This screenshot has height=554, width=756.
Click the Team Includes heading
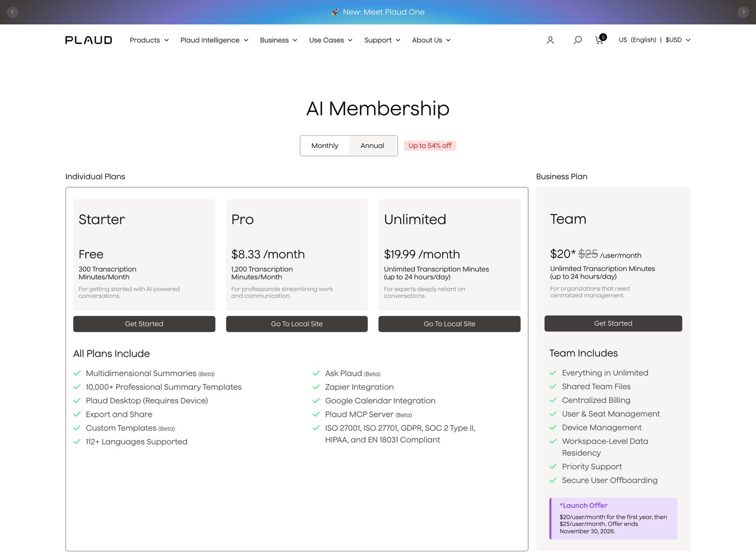[x=584, y=353]
